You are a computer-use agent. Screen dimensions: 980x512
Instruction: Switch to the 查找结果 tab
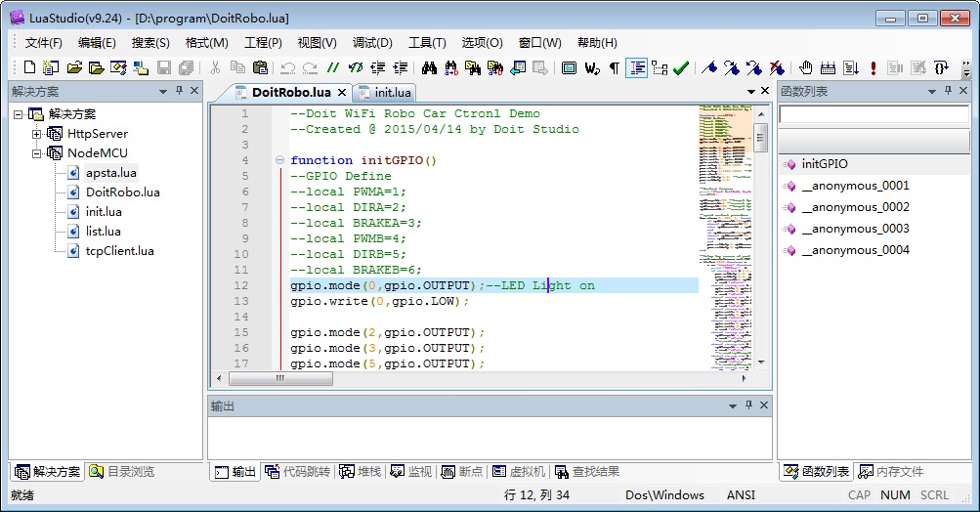point(587,471)
